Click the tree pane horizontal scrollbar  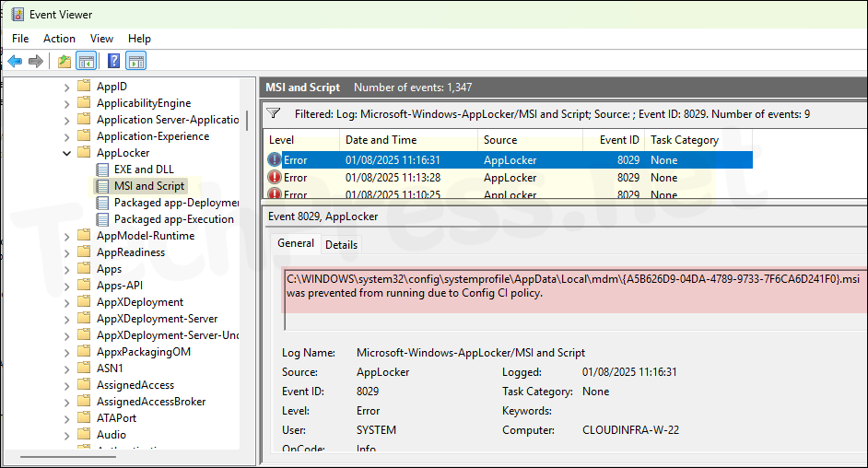[x=68, y=457]
